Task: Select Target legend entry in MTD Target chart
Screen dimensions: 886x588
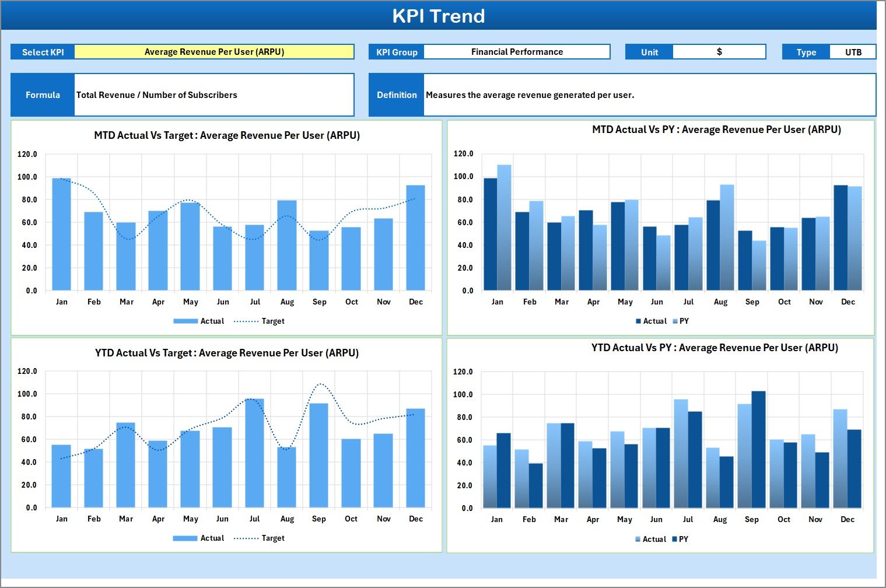Action: (260, 321)
